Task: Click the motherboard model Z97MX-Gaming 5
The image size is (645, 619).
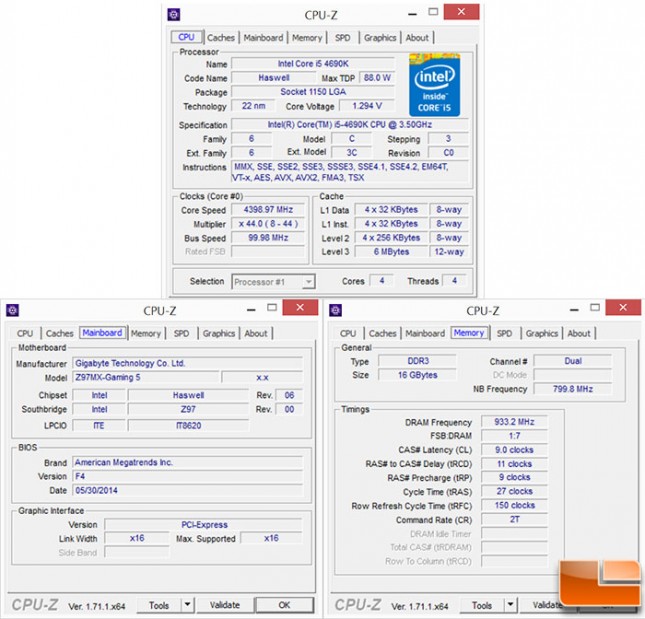Action: pyautogui.click(x=146, y=377)
